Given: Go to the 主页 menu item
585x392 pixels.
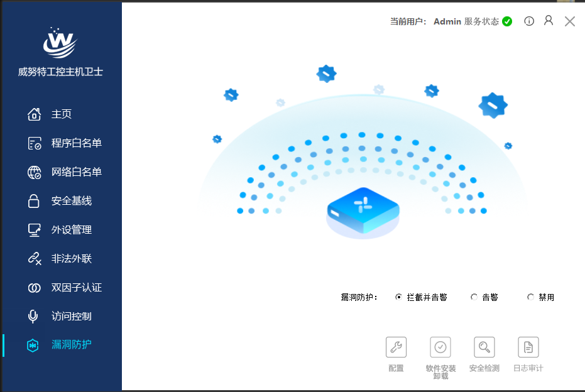Looking at the screenshot, I should tap(62, 114).
